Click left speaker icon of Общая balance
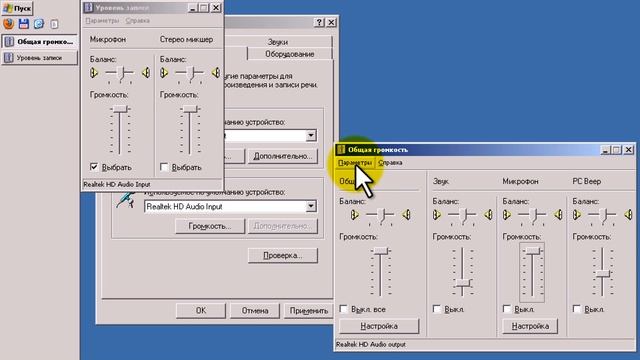This screenshot has height=360, width=640. pos(354,215)
